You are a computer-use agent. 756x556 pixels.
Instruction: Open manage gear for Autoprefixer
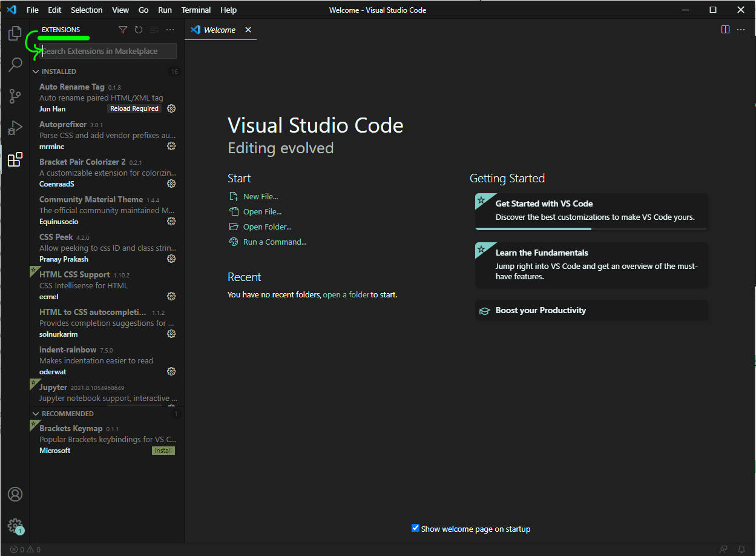click(x=171, y=146)
